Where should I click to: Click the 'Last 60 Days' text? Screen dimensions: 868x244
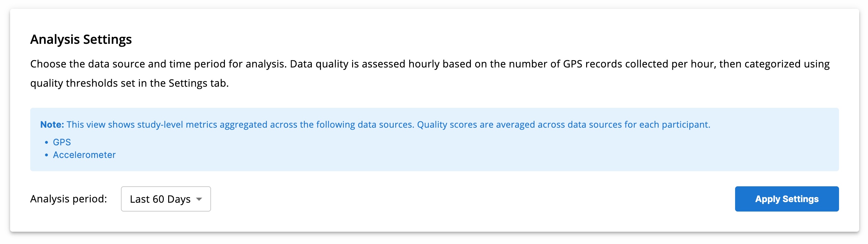pos(160,199)
